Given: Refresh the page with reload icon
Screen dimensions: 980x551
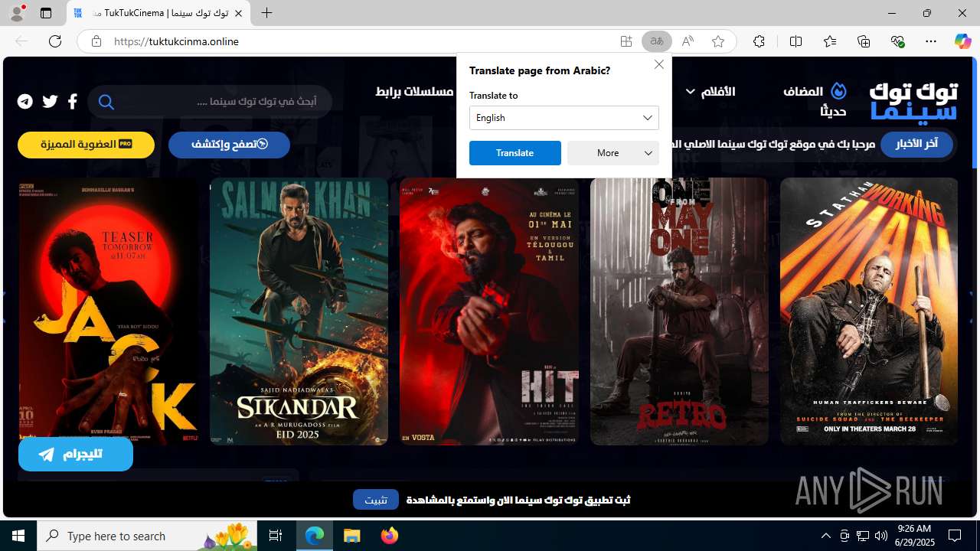Looking at the screenshot, I should (55, 41).
